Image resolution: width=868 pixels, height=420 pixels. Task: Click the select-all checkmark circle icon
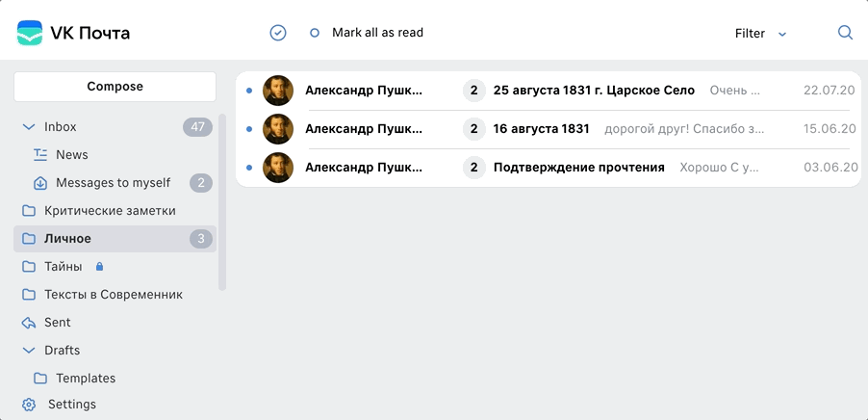tap(278, 33)
